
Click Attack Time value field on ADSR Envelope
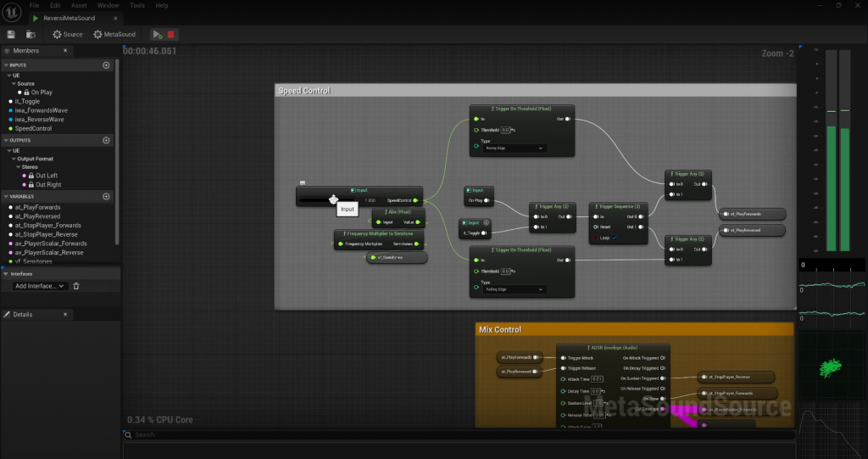coord(597,379)
